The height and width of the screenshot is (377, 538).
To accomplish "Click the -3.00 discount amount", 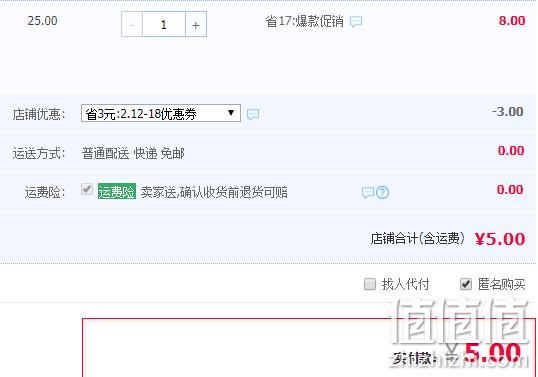I will tap(508, 111).
